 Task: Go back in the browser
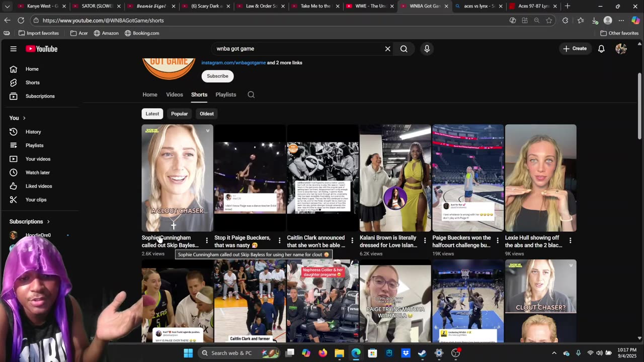tap(7, 21)
